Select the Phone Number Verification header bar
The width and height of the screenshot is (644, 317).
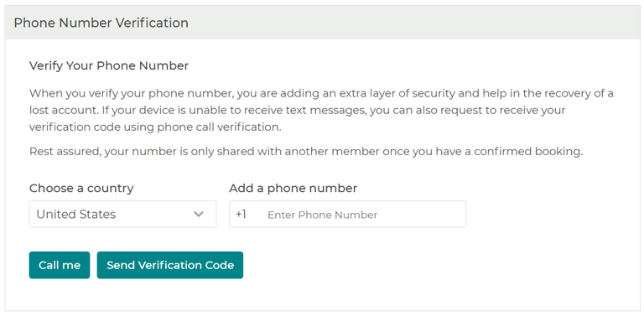pos(322,23)
